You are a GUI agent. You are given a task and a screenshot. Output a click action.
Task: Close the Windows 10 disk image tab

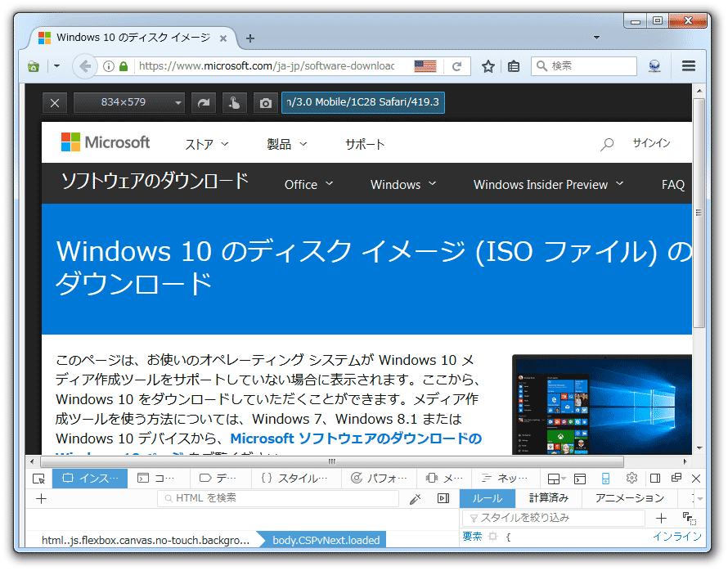point(223,38)
